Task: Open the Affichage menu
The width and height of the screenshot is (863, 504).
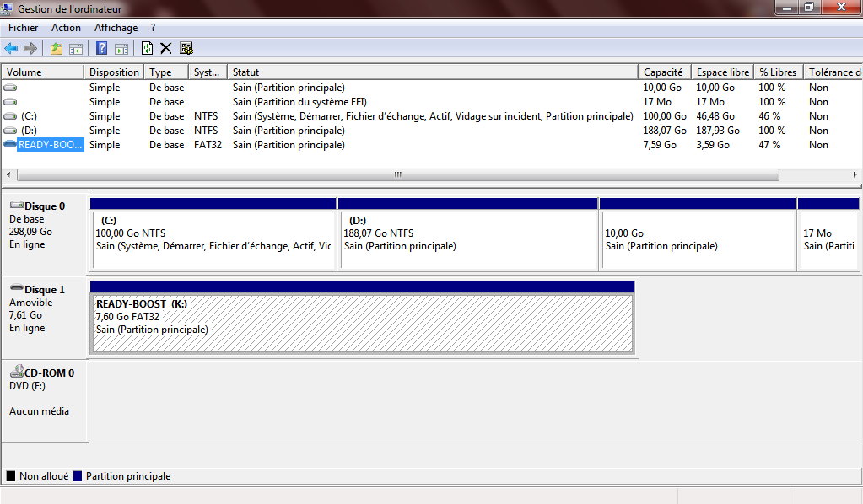Action: coord(116,28)
